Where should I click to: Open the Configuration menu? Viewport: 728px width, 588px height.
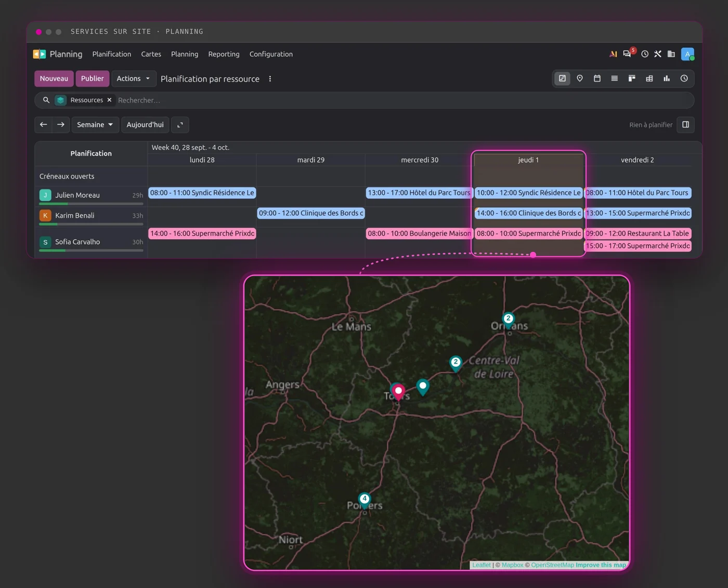click(271, 54)
